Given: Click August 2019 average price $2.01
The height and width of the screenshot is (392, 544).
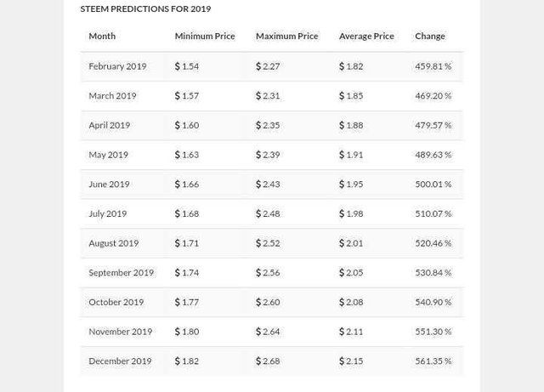Looking at the screenshot, I should coord(351,243).
